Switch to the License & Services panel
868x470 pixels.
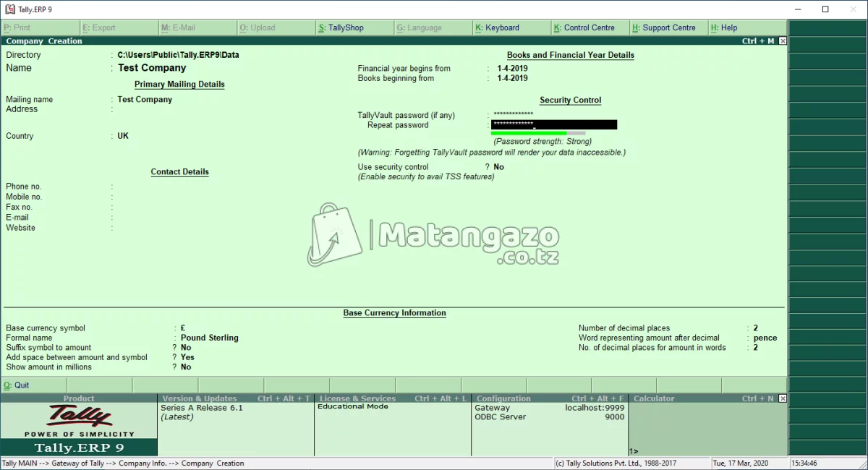tap(357, 398)
